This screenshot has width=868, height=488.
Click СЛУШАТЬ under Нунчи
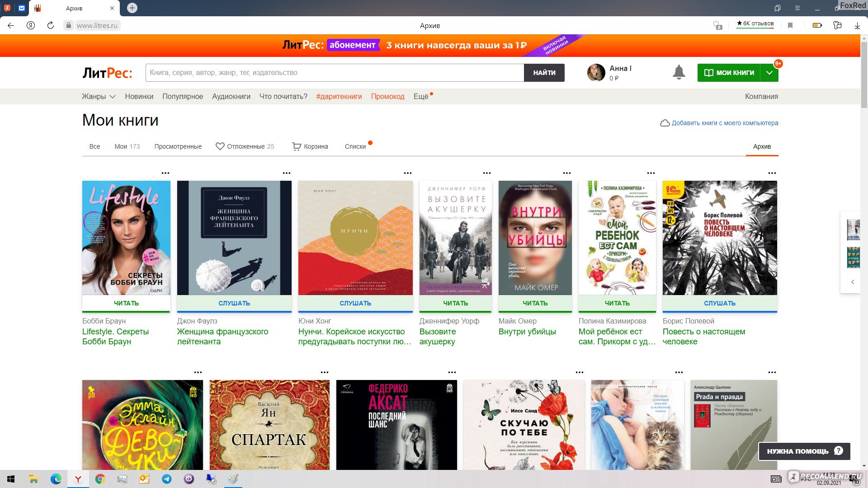click(355, 303)
